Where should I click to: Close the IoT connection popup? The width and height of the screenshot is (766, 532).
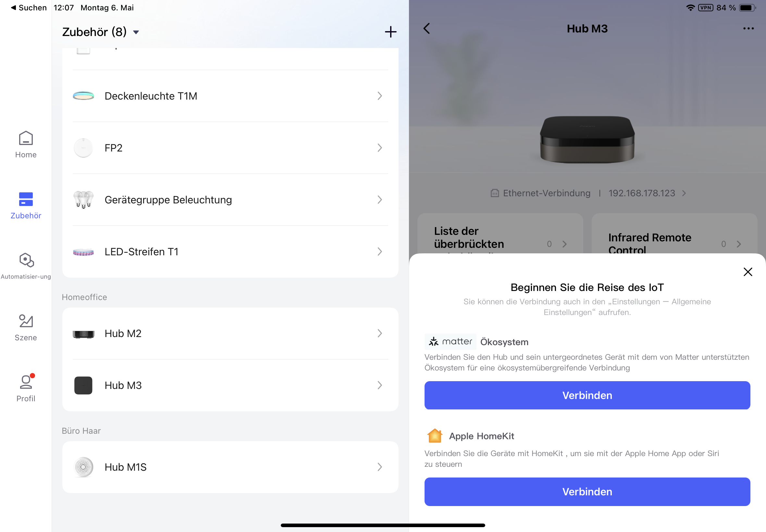747,272
